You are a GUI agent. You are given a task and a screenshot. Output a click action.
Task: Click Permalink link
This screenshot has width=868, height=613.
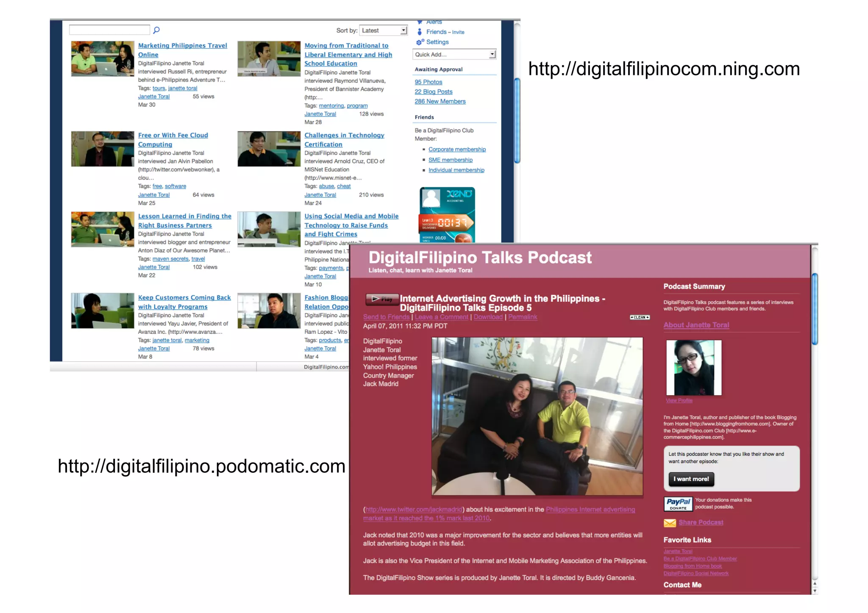523,317
